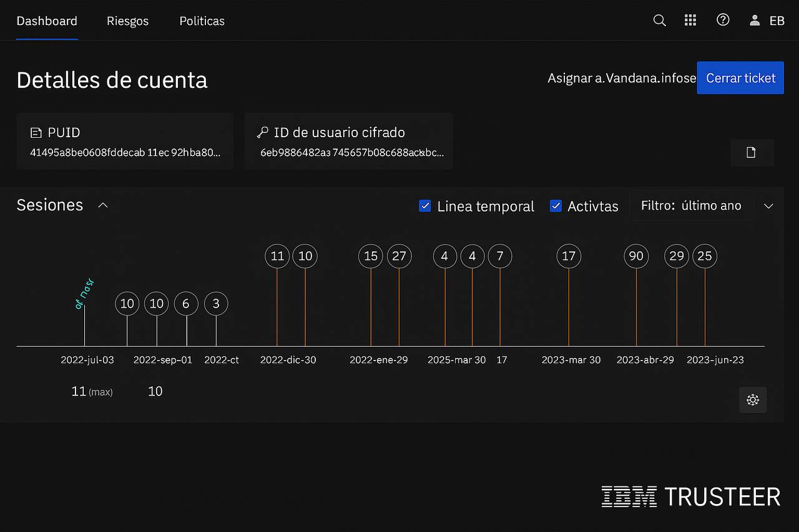Open the Politicas section

[x=202, y=21]
